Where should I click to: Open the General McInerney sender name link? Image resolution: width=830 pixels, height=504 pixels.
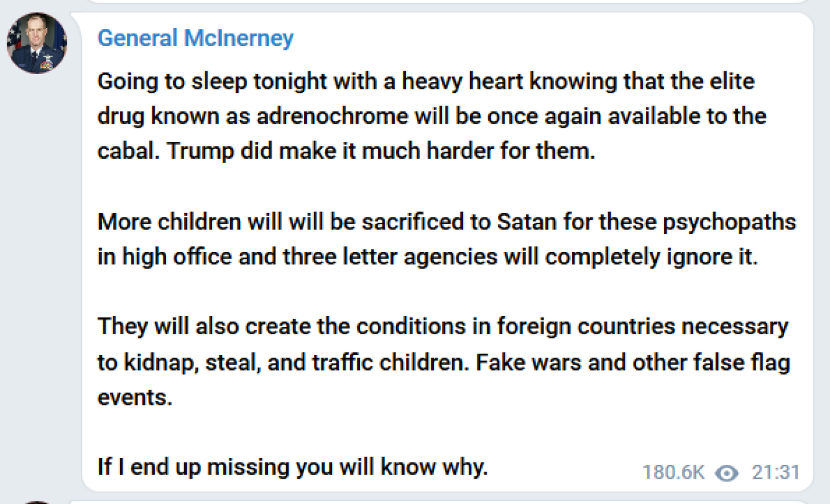(x=195, y=38)
